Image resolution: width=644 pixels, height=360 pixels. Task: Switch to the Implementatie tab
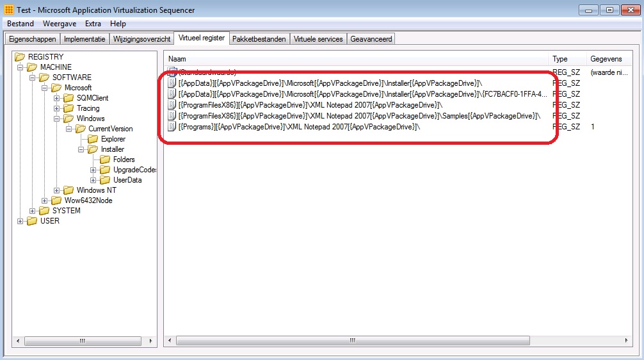(x=85, y=39)
